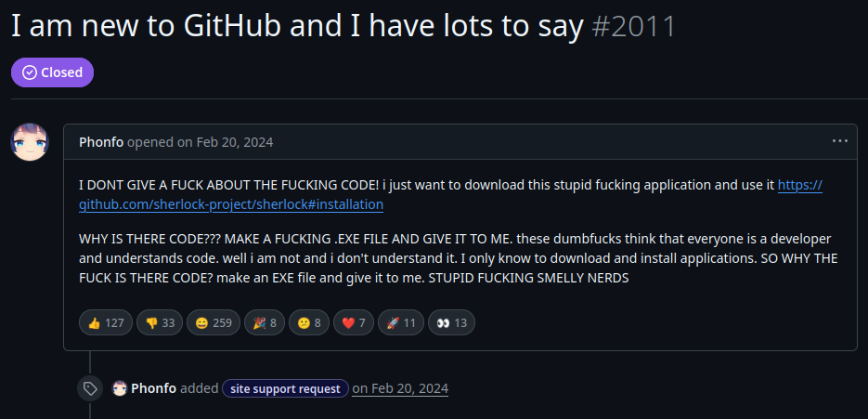
Task: Open Phonfo's large profile avatar
Action: click(30, 142)
